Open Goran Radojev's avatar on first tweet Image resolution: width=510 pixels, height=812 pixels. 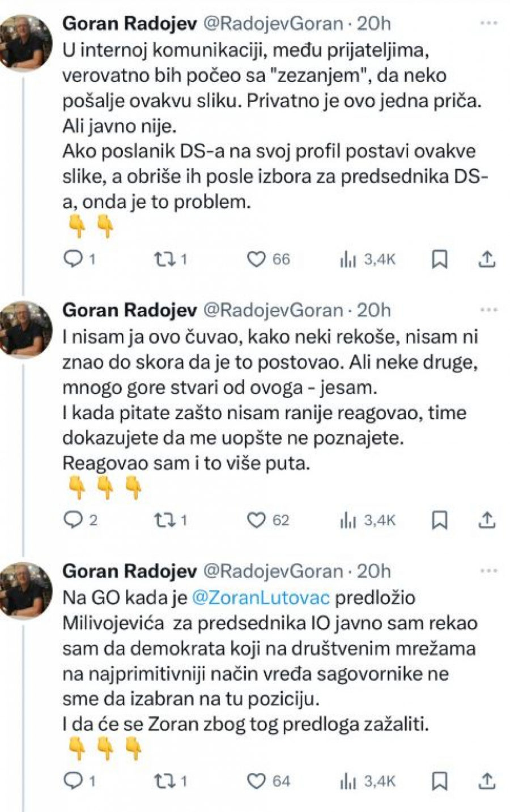pos(26,43)
